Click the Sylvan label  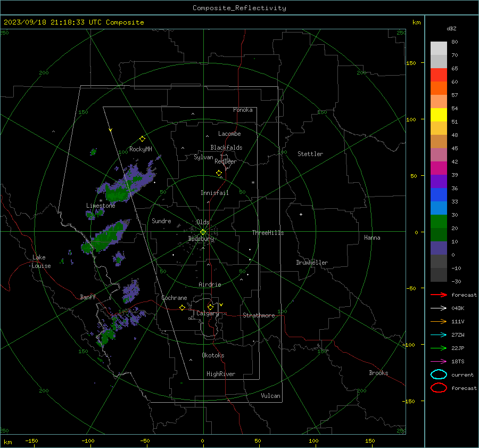point(203,157)
